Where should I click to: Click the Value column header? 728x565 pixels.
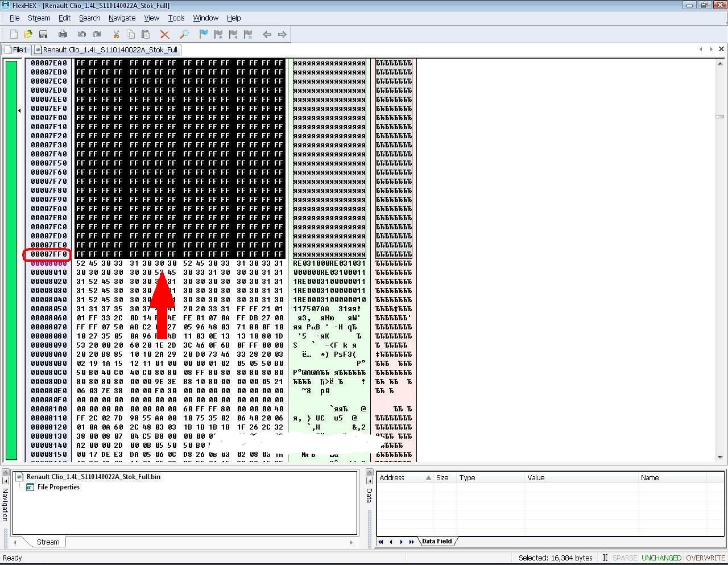(581, 477)
